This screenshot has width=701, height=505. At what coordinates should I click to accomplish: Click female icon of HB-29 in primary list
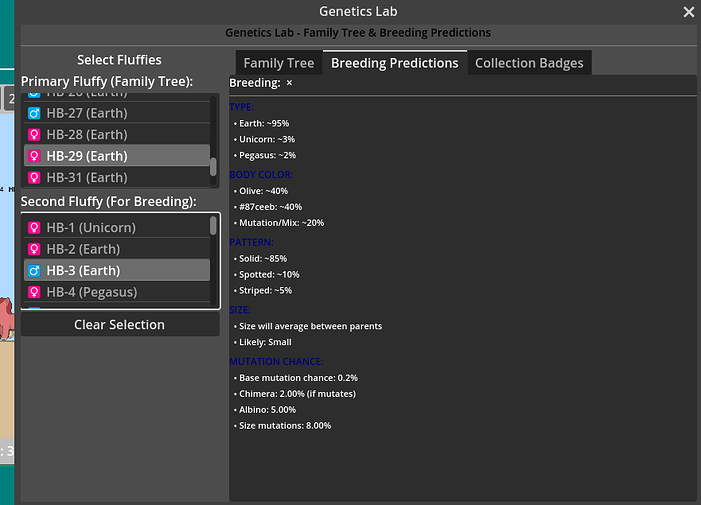(34, 156)
